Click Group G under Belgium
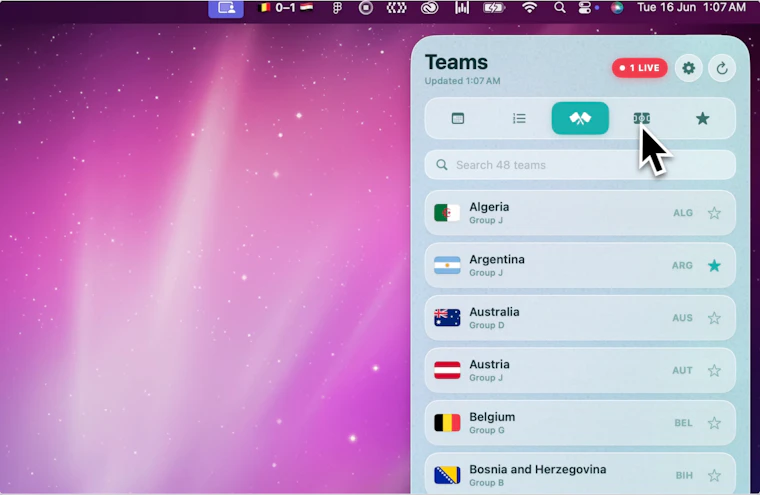This screenshot has height=495, width=760. (487, 430)
